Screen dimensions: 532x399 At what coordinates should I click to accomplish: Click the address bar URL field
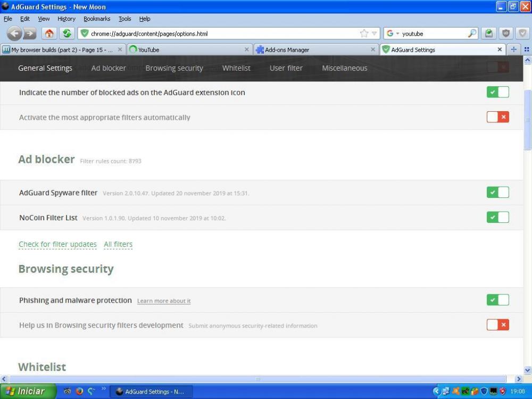tap(224, 34)
